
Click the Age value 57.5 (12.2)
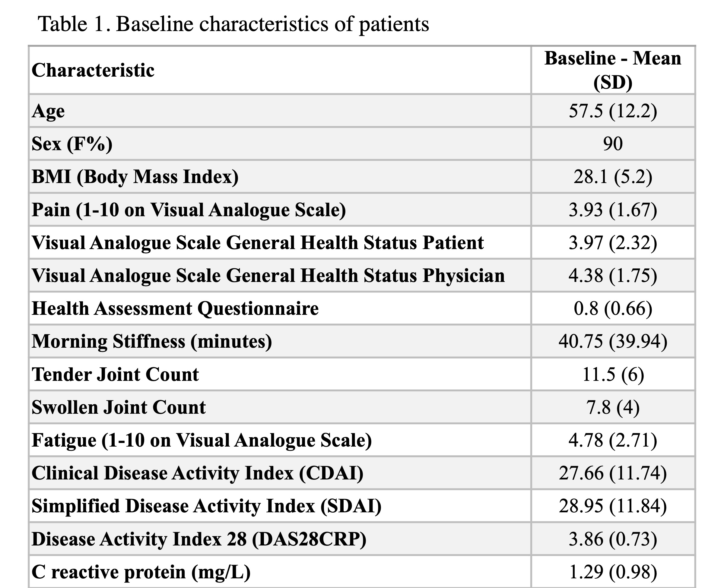tap(613, 111)
